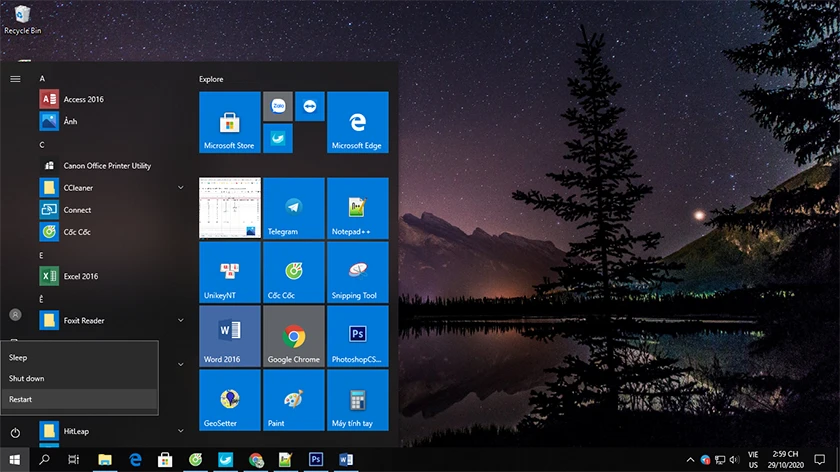Open the Zalo small tile
Screen dimensions: 840x472
278,106
